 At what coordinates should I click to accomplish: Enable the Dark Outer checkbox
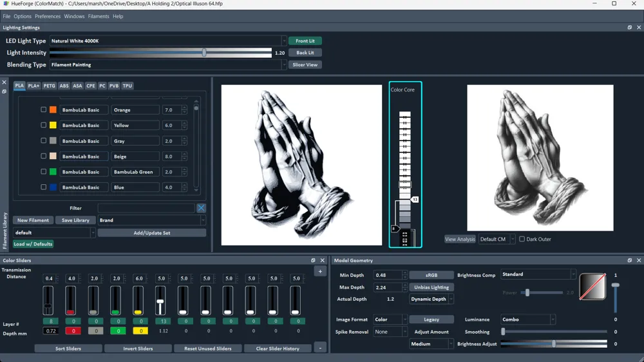(522, 239)
